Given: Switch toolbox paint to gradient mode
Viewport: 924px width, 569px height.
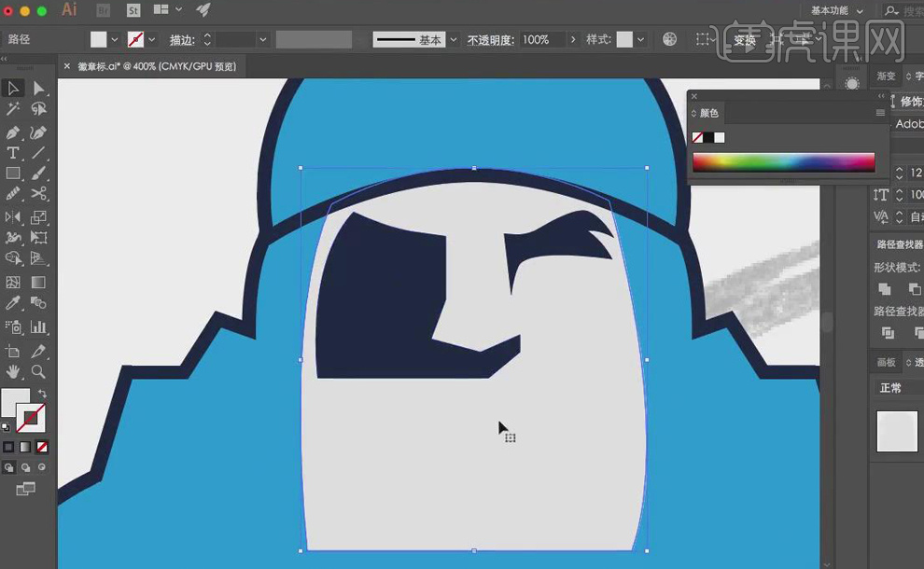Looking at the screenshot, I should tap(25, 447).
